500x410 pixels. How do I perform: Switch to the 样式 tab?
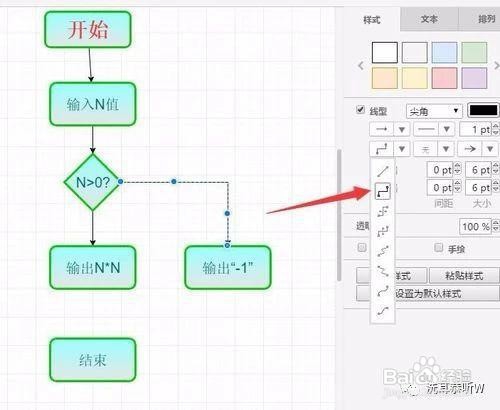372,20
